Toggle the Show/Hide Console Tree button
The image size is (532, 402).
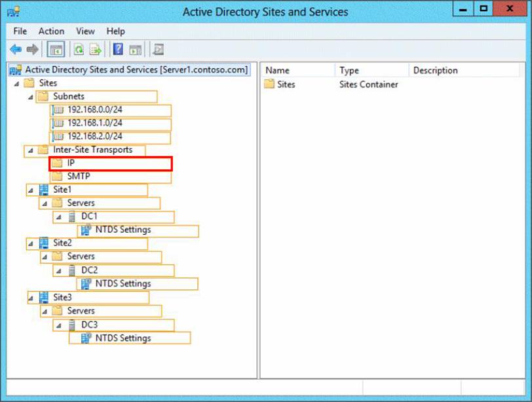click(56, 50)
